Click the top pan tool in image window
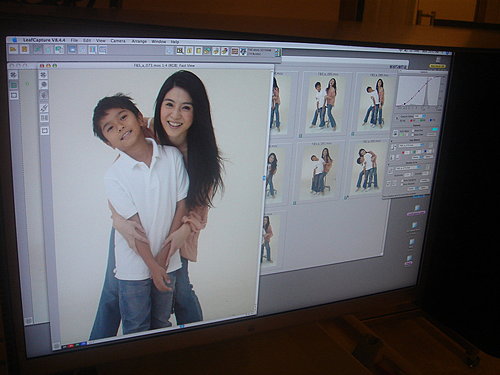 tap(43, 75)
